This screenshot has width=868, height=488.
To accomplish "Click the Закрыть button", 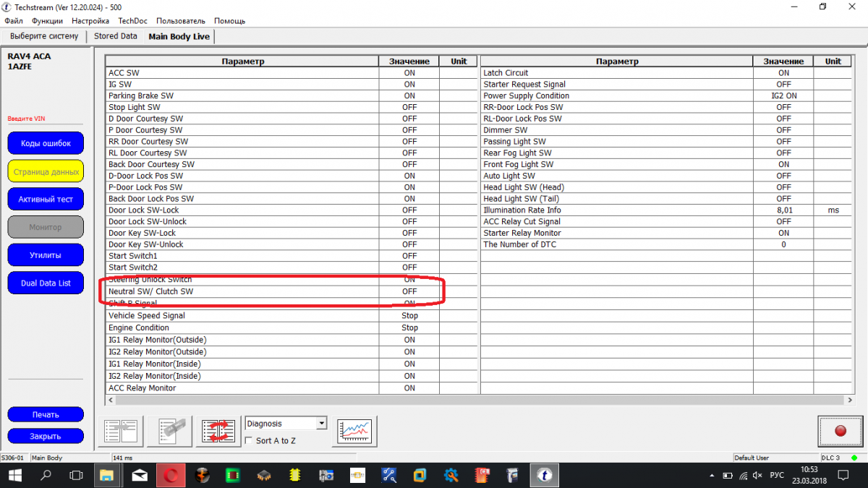I will point(46,436).
